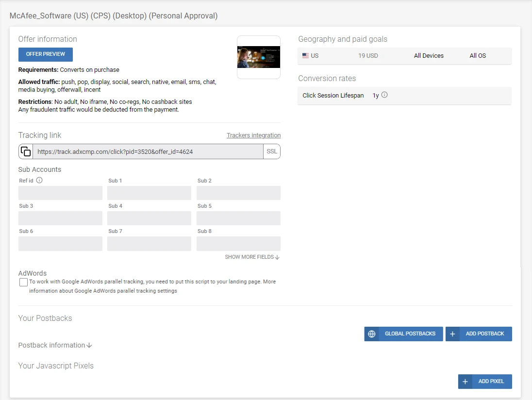Open the Offer Preview
Viewport: 532px width, 400px height.
pos(46,54)
